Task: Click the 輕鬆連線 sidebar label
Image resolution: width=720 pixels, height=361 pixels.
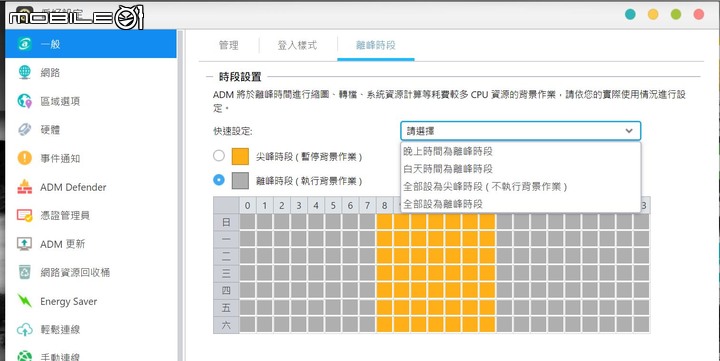Action: [x=60, y=330]
